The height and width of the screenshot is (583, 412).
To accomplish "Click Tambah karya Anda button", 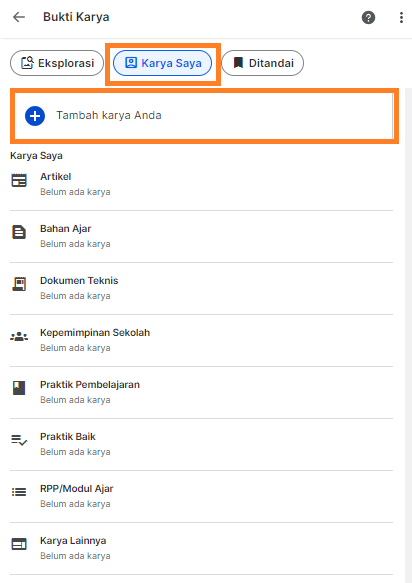I will point(204,116).
